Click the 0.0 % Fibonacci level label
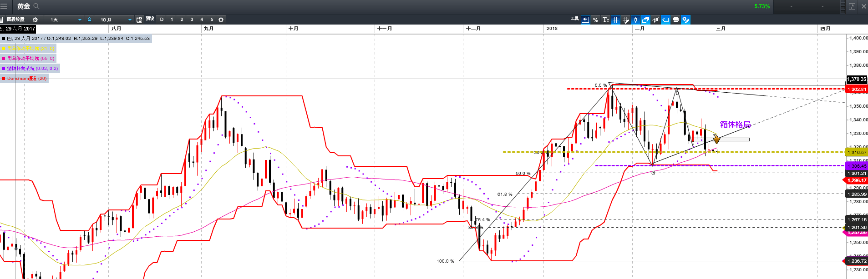The image size is (868, 279). pos(601,85)
